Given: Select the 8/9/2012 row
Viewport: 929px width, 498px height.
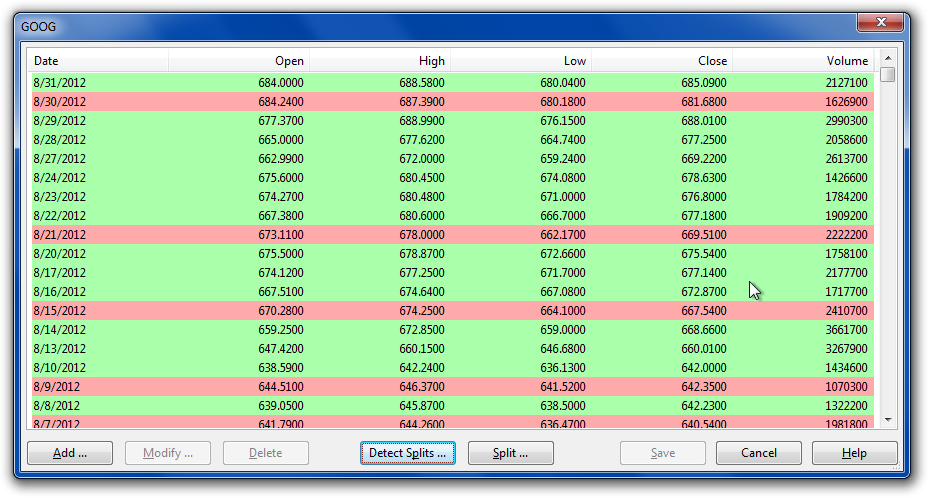Looking at the screenshot, I should point(450,387).
